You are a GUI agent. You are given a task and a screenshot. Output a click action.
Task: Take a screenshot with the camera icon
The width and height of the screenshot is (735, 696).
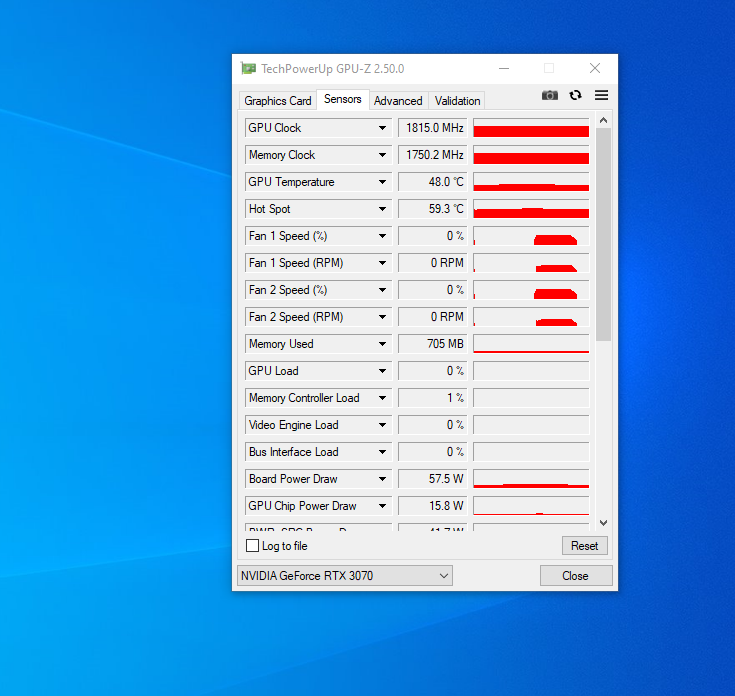[x=549, y=95]
